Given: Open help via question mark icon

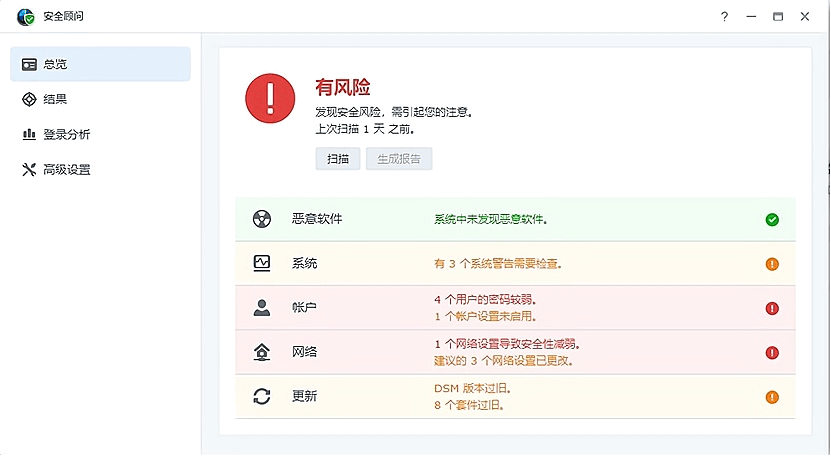Looking at the screenshot, I should click(724, 16).
